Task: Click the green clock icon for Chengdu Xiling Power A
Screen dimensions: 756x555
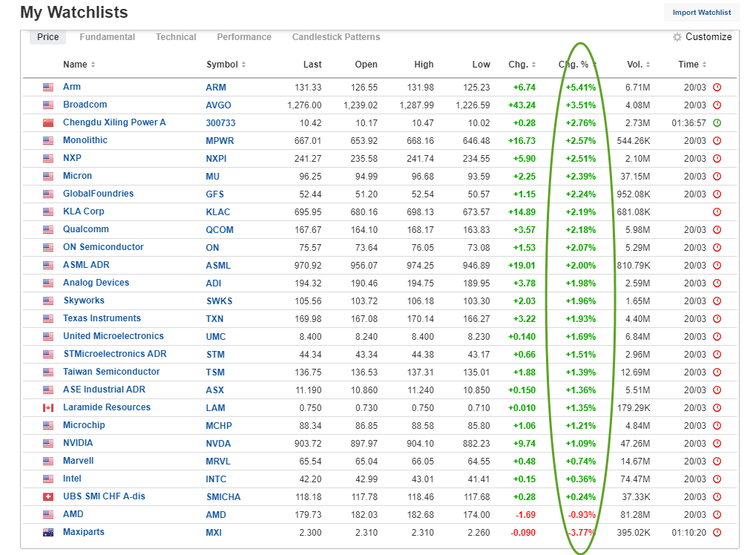Action: pyautogui.click(x=717, y=123)
